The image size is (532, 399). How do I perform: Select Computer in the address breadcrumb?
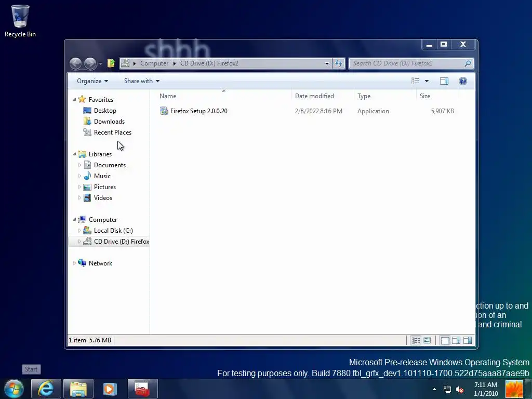pos(154,63)
